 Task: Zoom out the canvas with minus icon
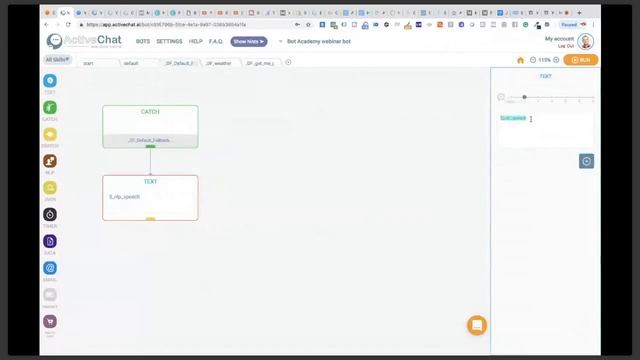(533, 60)
